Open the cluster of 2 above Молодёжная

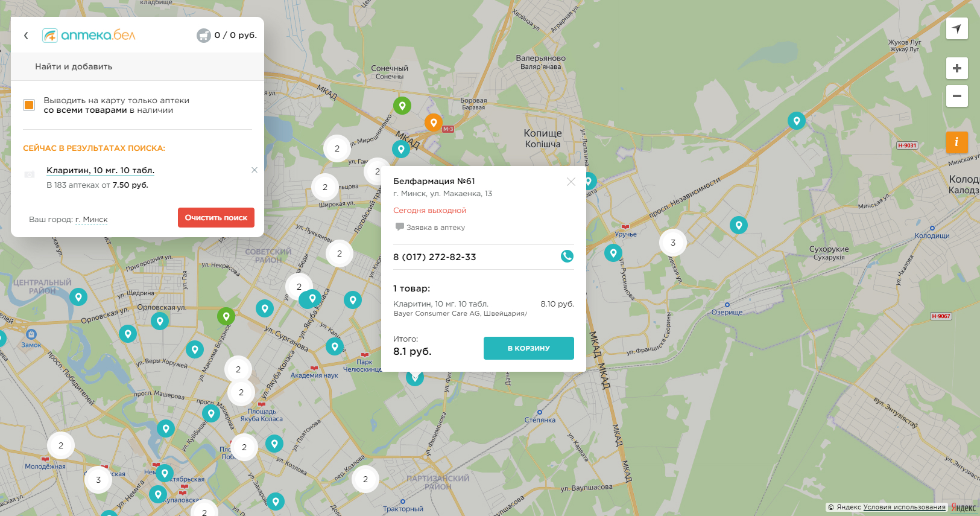(x=61, y=445)
